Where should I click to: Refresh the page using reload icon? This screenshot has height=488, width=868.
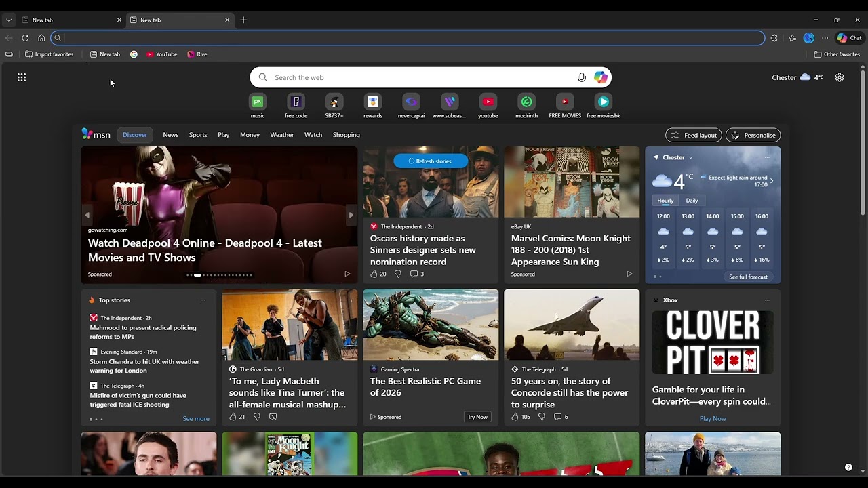pyautogui.click(x=25, y=38)
